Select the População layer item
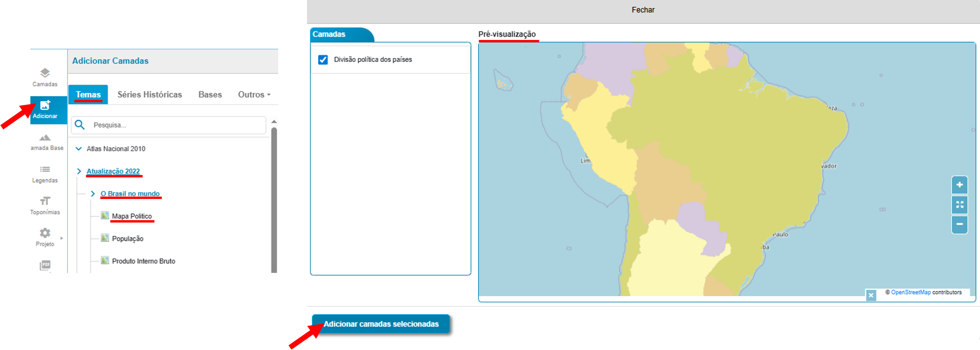The height and width of the screenshot is (350, 980). 127,239
